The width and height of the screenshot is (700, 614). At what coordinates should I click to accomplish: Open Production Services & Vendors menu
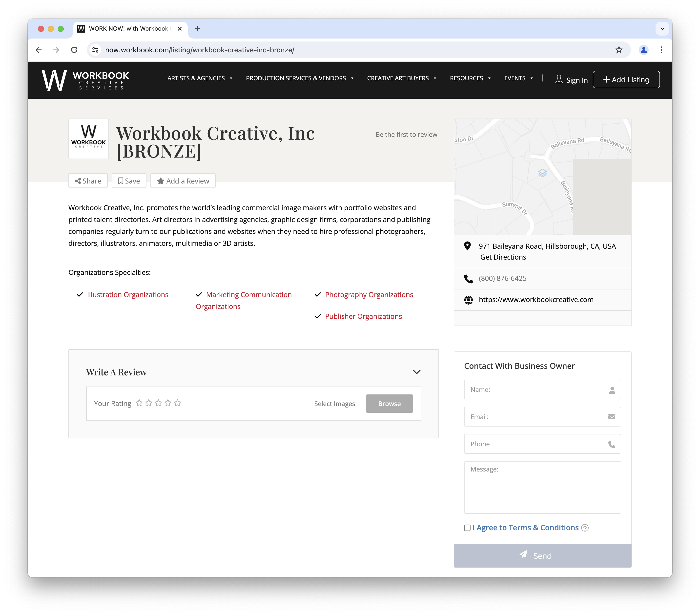(296, 79)
